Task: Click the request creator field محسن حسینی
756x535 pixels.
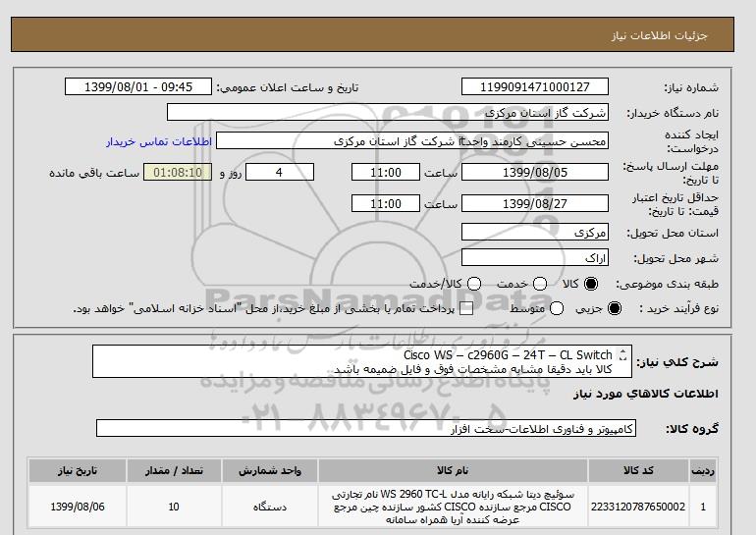Action: [412, 140]
